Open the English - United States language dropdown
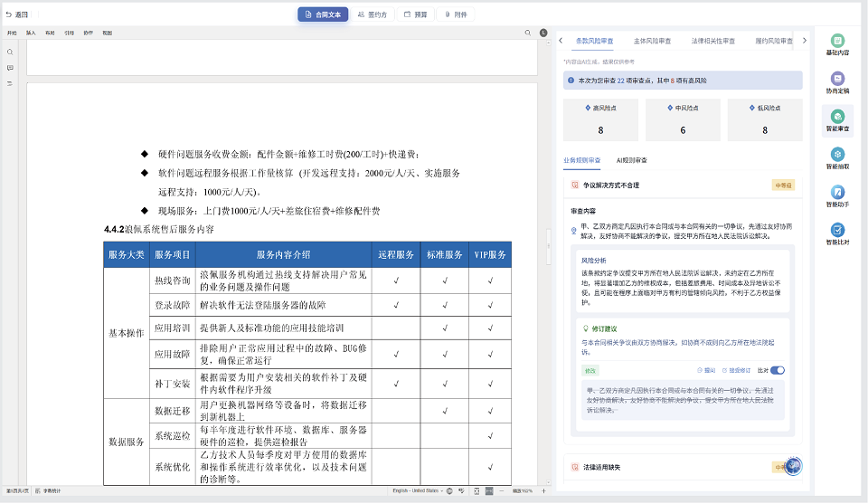The image size is (868, 504). (418, 491)
